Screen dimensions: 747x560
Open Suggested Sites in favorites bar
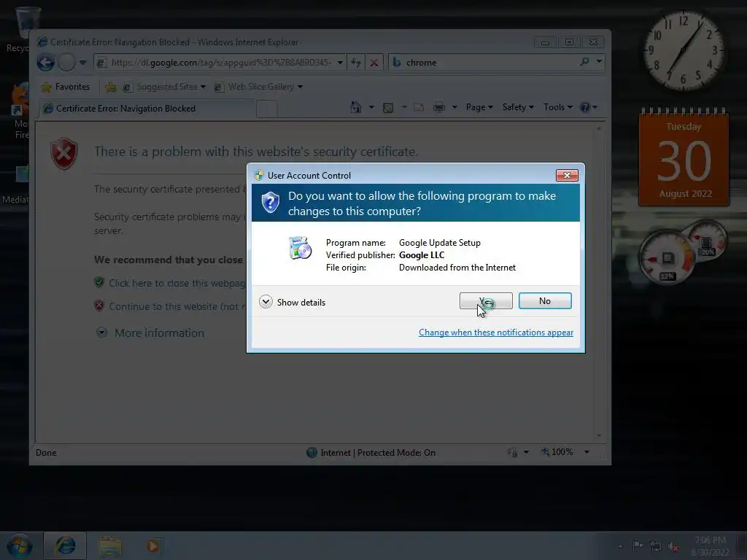click(164, 87)
